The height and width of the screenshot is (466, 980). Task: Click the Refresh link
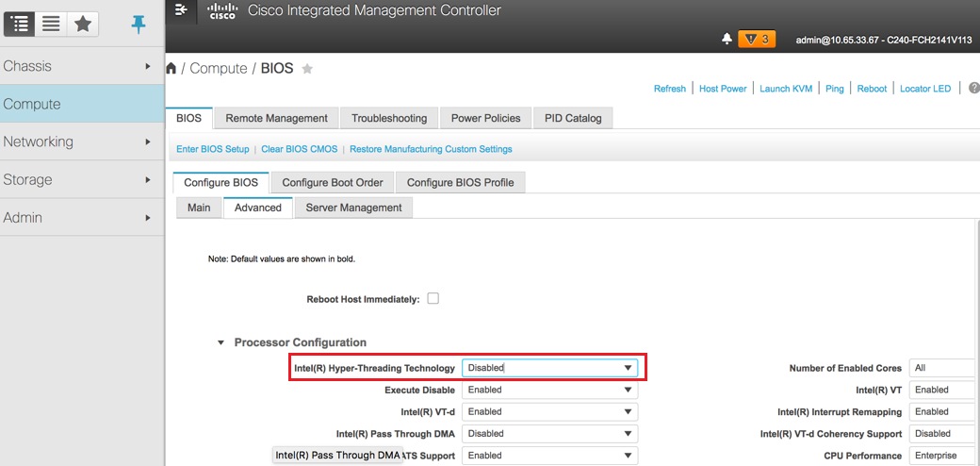(x=669, y=89)
